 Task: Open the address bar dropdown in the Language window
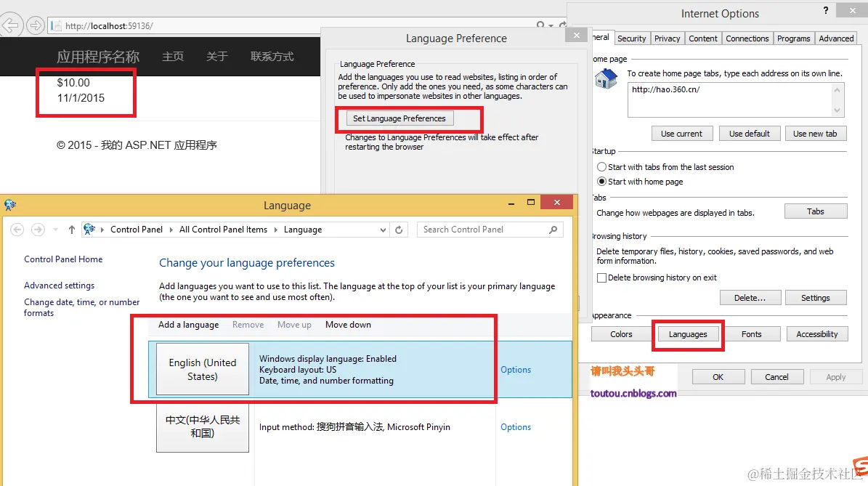click(384, 230)
